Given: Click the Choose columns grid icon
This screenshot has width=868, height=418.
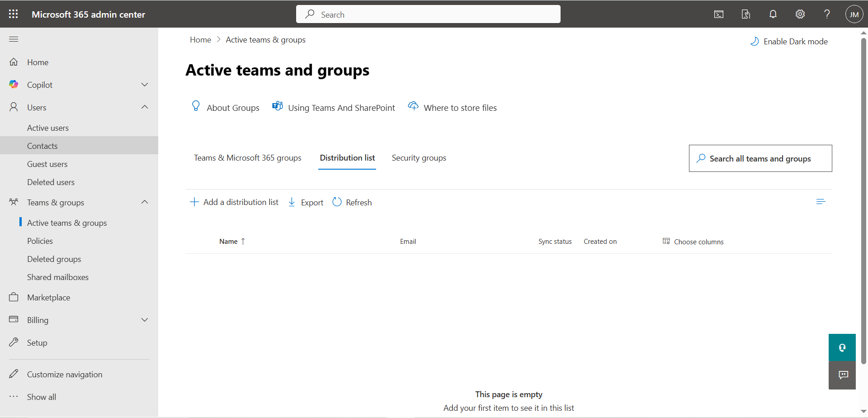Looking at the screenshot, I should point(666,241).
